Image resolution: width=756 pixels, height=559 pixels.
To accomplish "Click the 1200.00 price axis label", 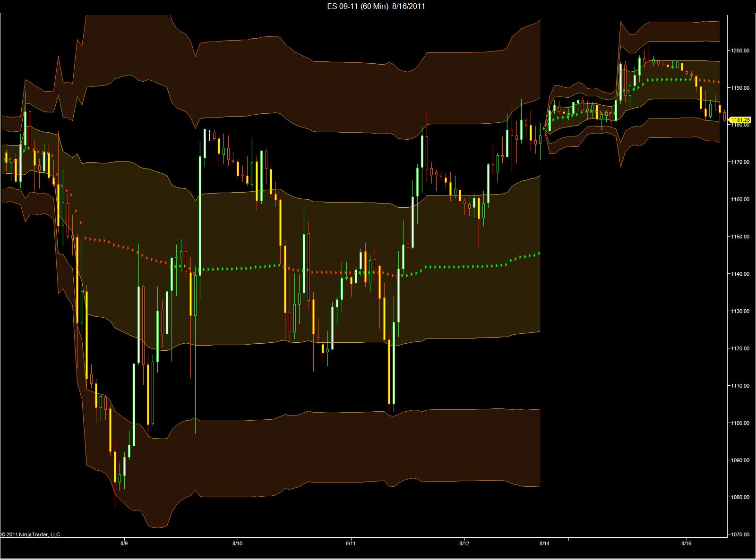I will (741, 51).
